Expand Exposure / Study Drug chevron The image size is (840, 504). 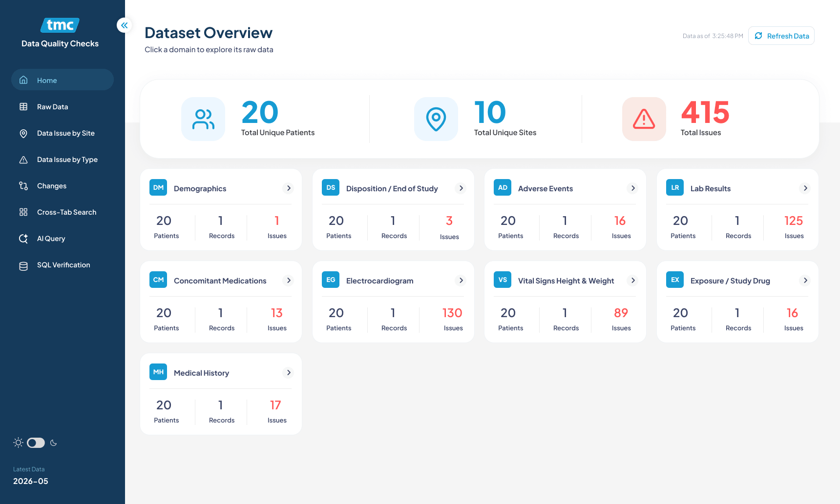tap(805, 280)
